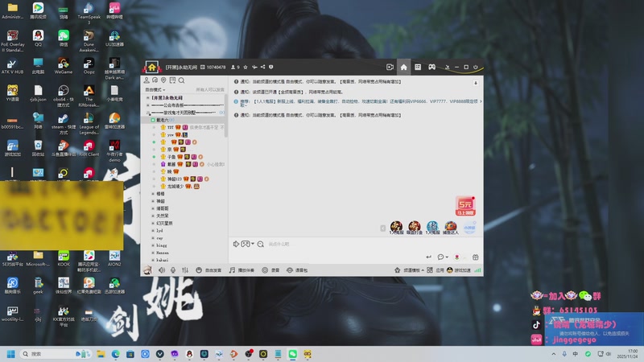Click the 播放伴奏 music accompaniment button
This screenshot has height=362, width=644.
242,270
